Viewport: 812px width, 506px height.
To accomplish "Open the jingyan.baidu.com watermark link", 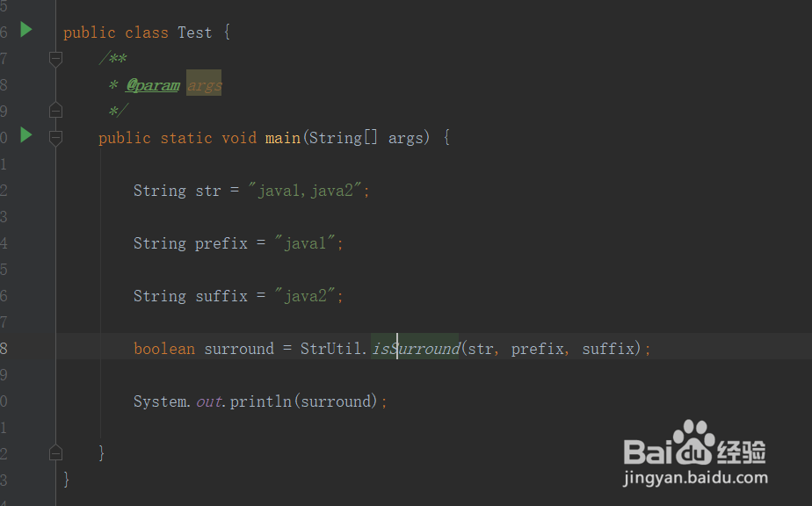I will (x=695, y=479).
